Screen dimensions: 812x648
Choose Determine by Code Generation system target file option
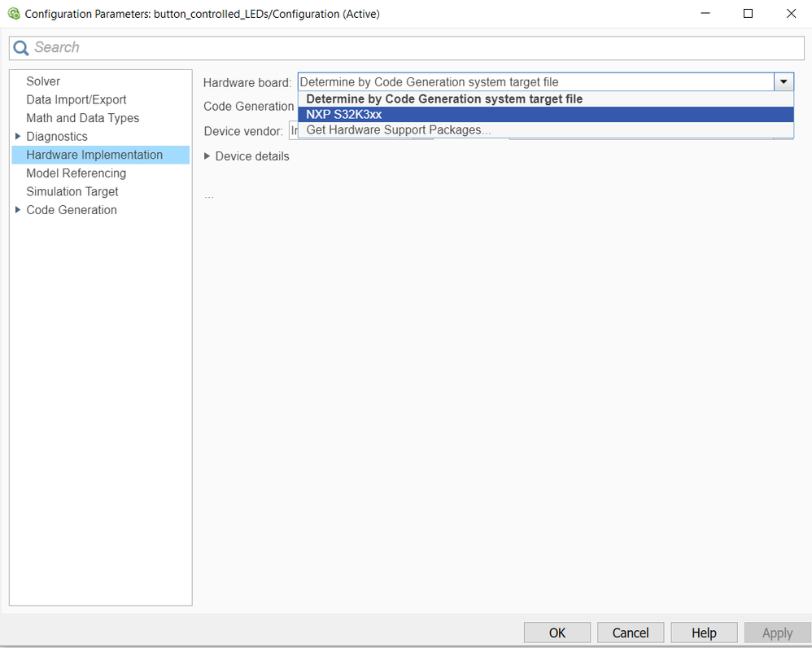546,99
